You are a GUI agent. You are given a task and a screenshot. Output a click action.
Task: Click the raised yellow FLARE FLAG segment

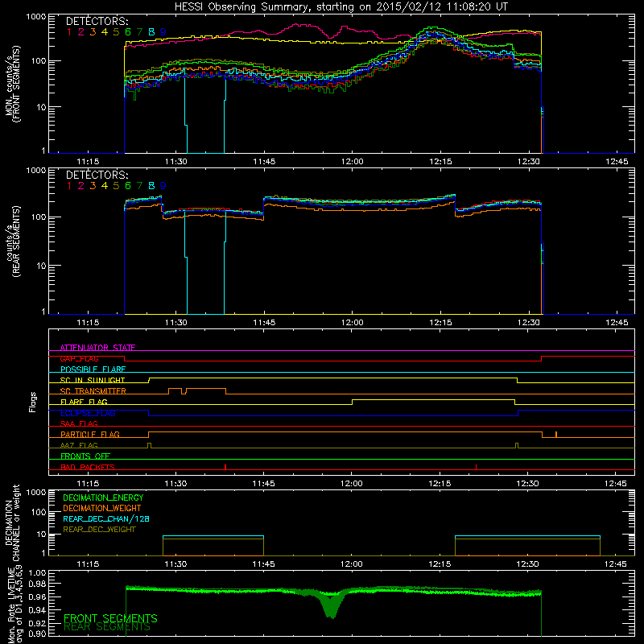[433, 399]
